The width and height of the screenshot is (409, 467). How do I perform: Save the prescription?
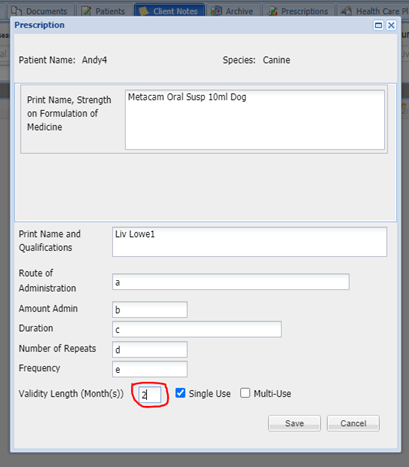point(294,423)
